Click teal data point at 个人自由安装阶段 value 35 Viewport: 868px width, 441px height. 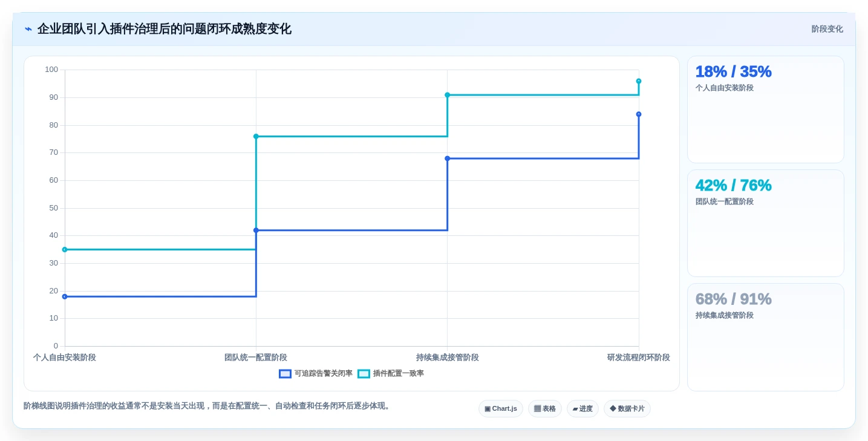point(65,249)
